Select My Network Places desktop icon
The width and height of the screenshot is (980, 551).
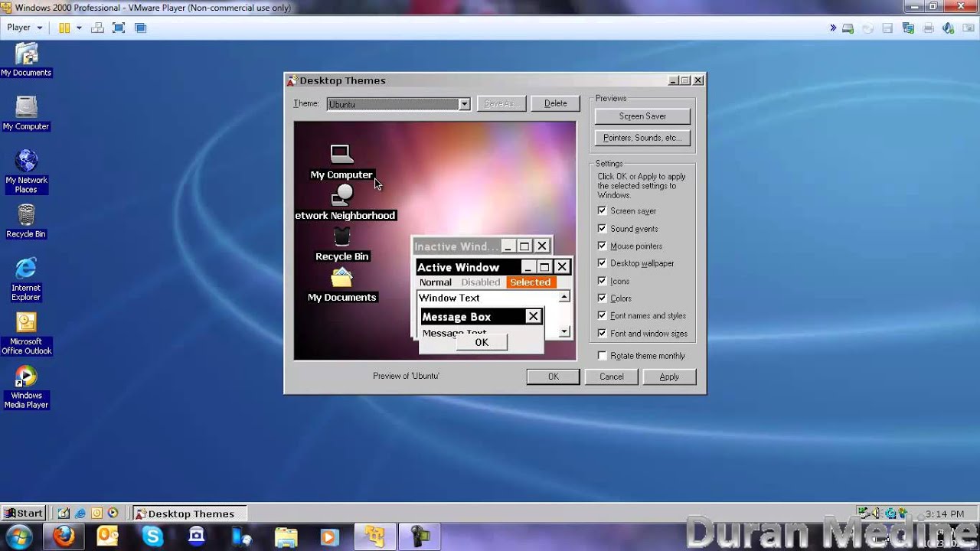[x=26, y=172]
